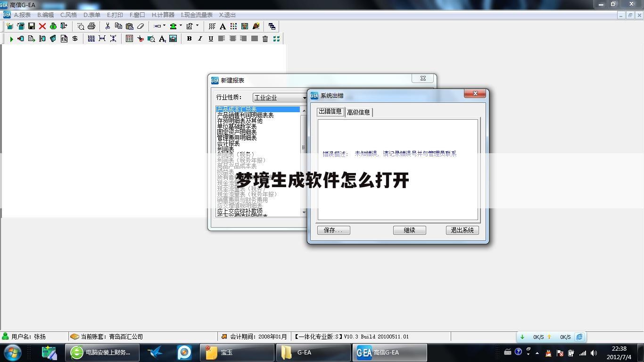This screenshot has height=362, width=644.
Task: Click the paste clipboard icon
Action: [129, 26]
